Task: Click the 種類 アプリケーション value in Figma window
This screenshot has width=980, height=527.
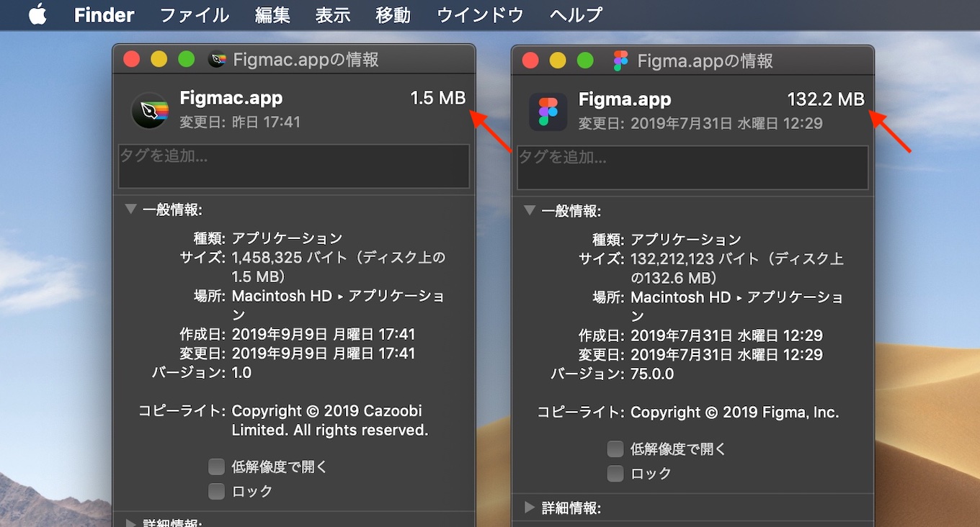Action: 686,239
